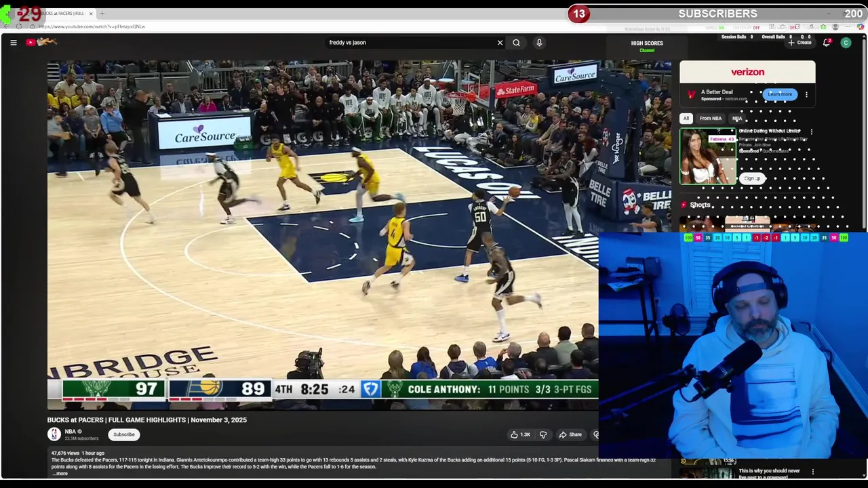Clear the search box with the X
The image size is (868, 488).
500,43
